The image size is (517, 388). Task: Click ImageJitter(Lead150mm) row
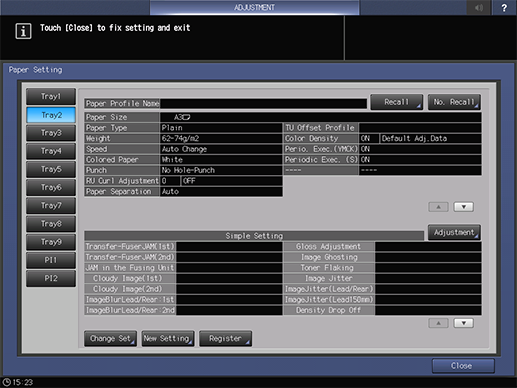pyautogui.click(x=382, y=300)
